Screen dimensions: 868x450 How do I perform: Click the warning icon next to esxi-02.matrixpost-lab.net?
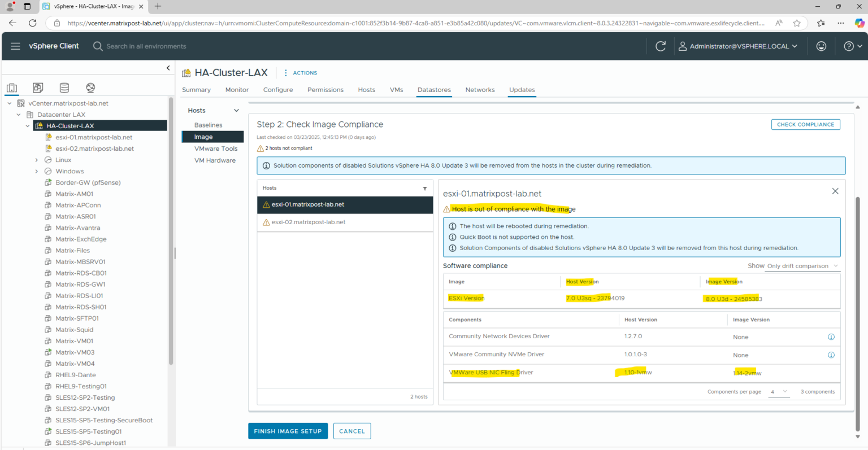266,222
